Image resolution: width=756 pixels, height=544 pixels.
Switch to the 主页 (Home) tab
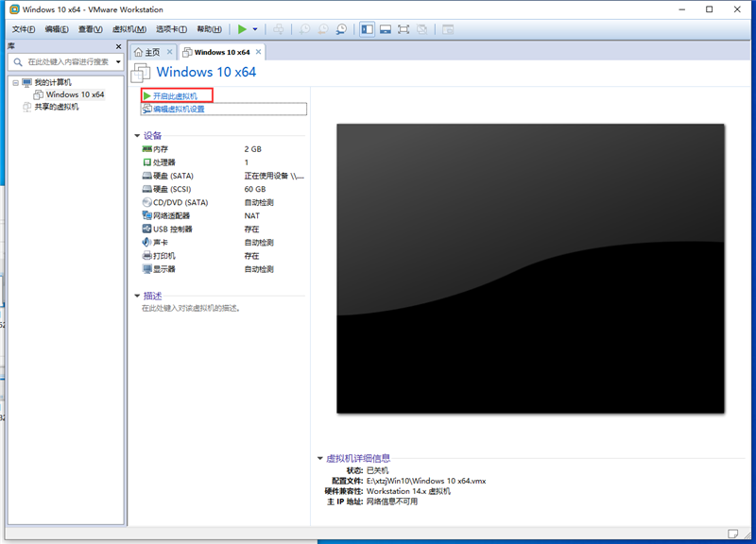pyautogui.click(x=151, y=52)
